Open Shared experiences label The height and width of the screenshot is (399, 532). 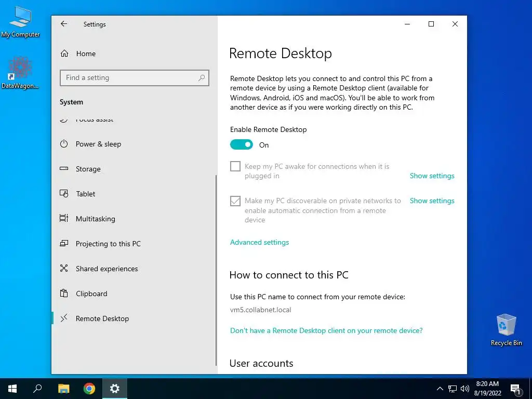107,269
